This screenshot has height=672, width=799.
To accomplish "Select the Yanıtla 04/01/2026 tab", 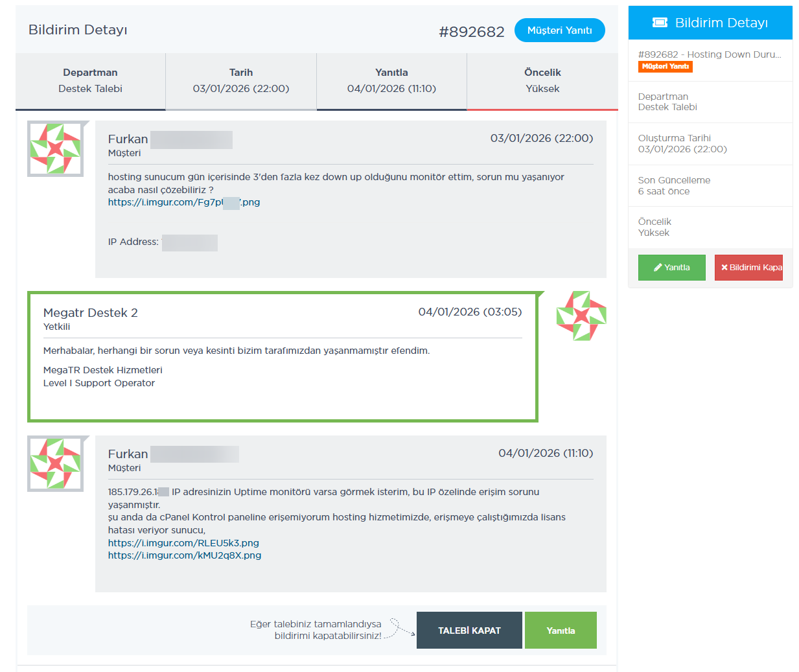I will coord(391,81).
